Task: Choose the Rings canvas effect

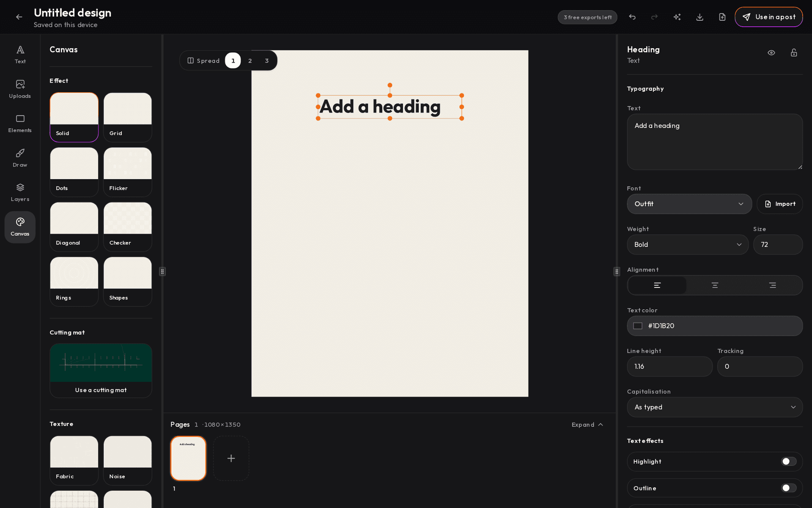Action: coord(74,282)
